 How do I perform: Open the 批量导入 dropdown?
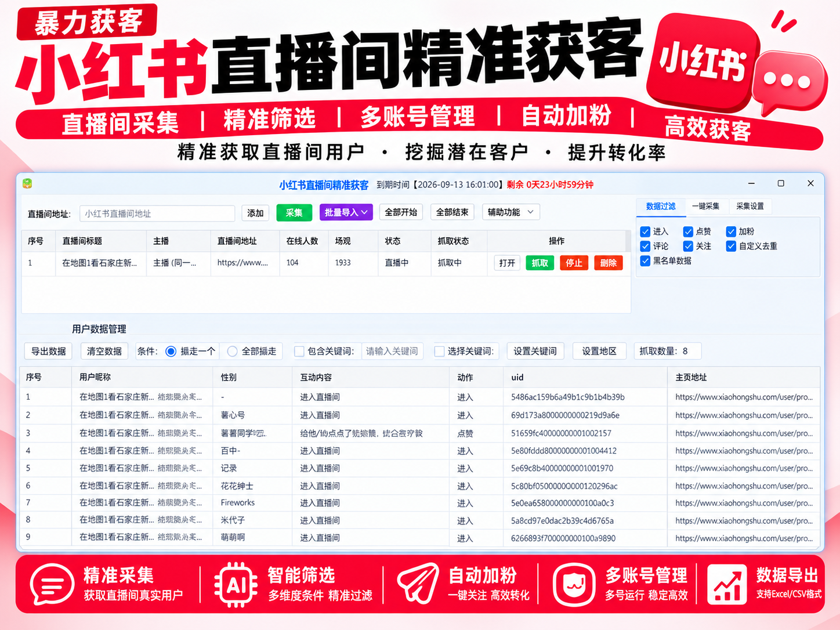coord(346,212)
